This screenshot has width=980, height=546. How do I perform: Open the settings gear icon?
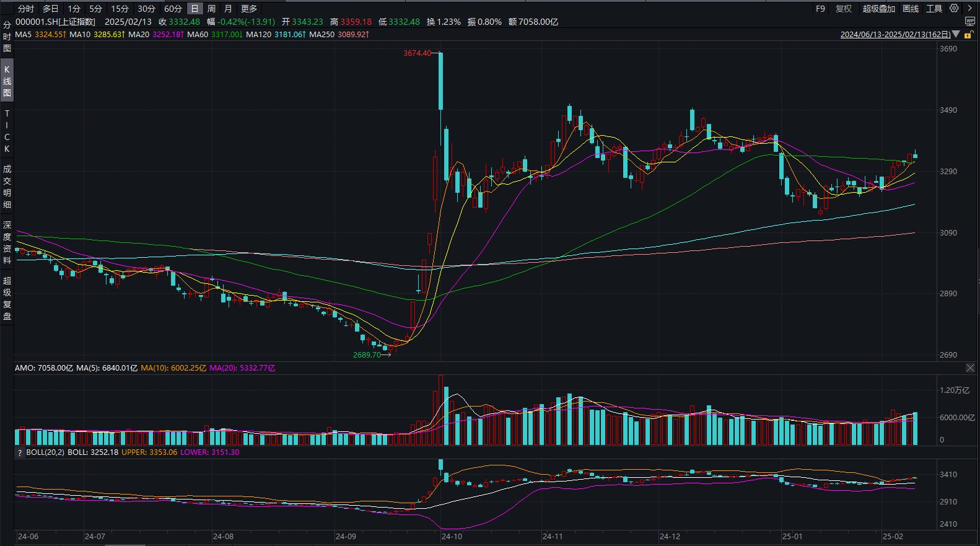(954, 9)
